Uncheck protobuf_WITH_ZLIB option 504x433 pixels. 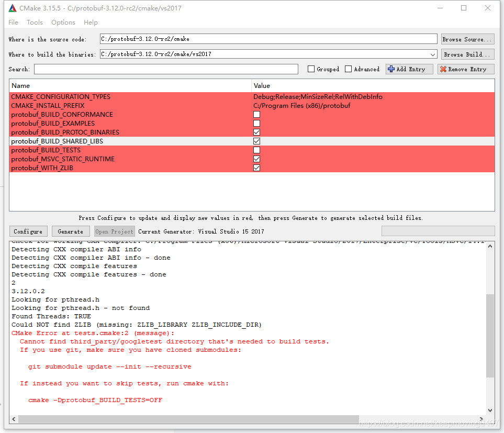(257, 168)
